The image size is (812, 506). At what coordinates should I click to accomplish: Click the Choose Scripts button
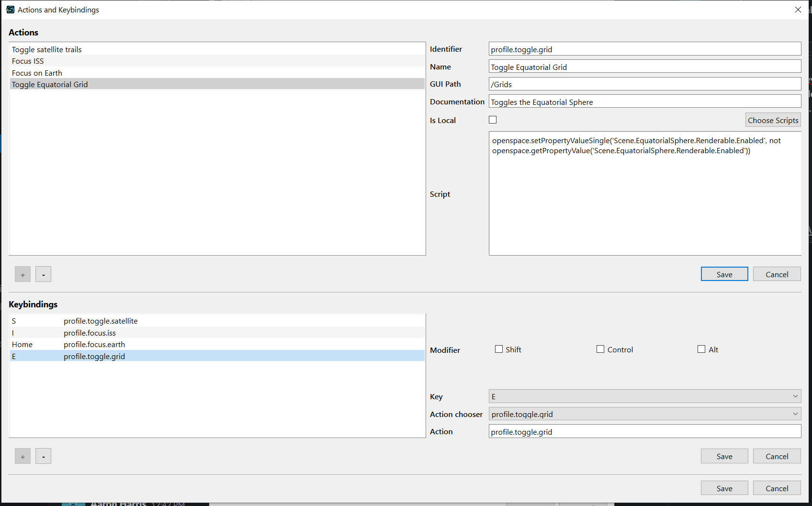tap(773, 120)
